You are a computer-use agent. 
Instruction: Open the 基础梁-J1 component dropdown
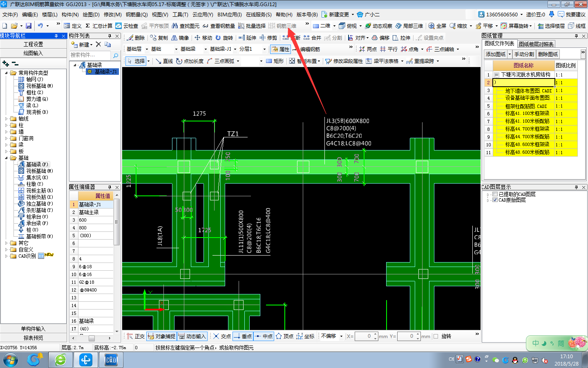click(235, 49)
